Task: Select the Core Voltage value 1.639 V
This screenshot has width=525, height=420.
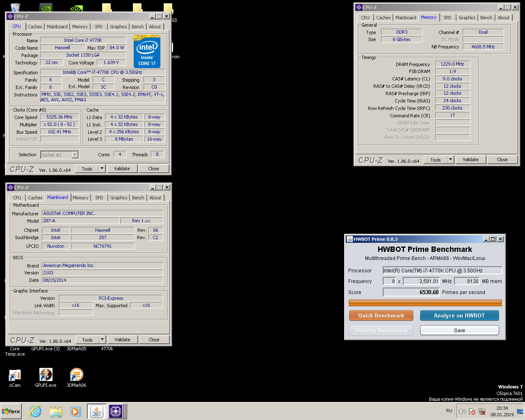Action: coord(111,62)
